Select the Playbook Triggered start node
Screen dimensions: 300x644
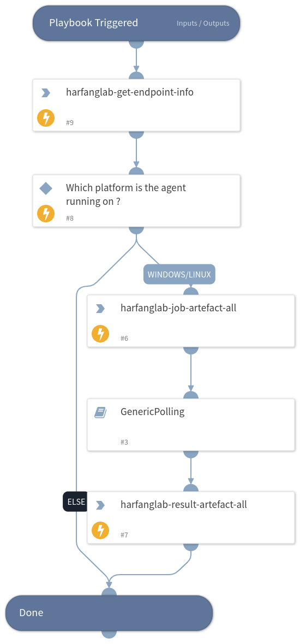pos(136,23)
